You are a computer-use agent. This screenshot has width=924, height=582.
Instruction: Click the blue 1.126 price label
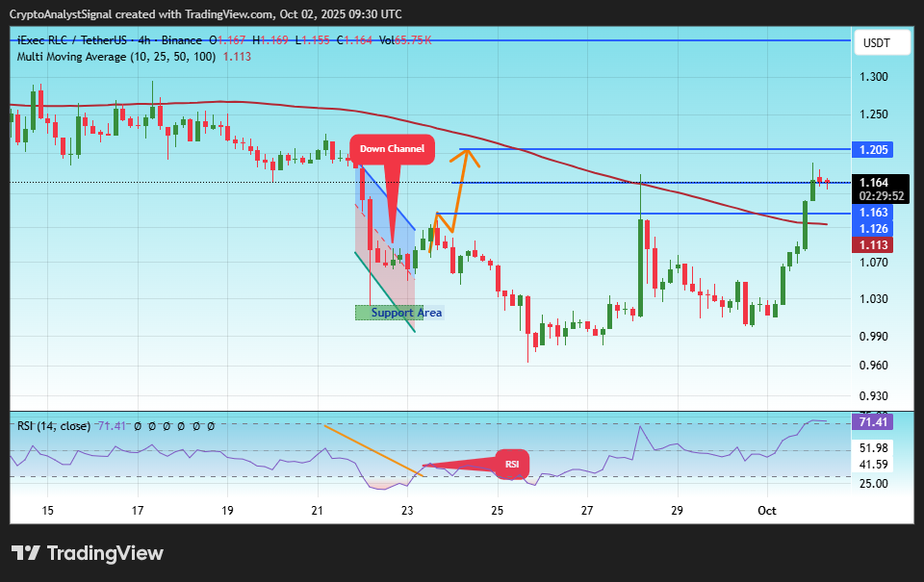pyautogui.click(x=873, y=229)
